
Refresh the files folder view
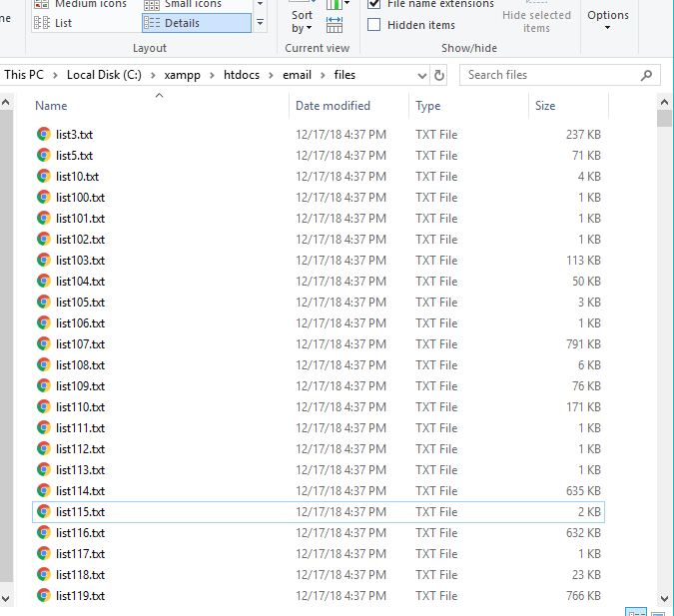(439, 75)
